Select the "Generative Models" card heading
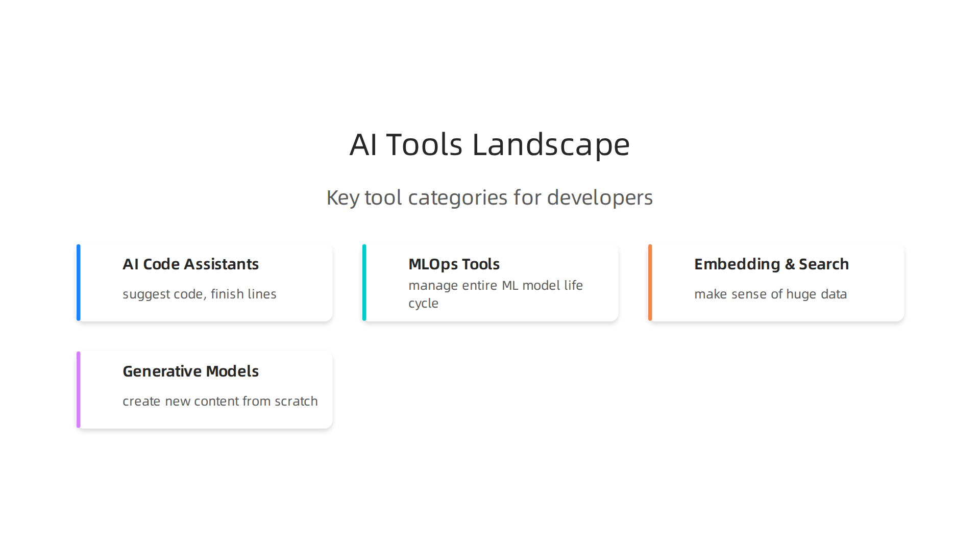This screenshot has width=980, height=551. (191, 371)
